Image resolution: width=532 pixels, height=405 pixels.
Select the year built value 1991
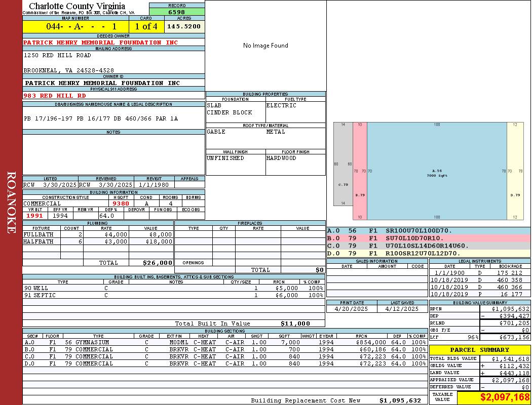[x=35, y=216]
